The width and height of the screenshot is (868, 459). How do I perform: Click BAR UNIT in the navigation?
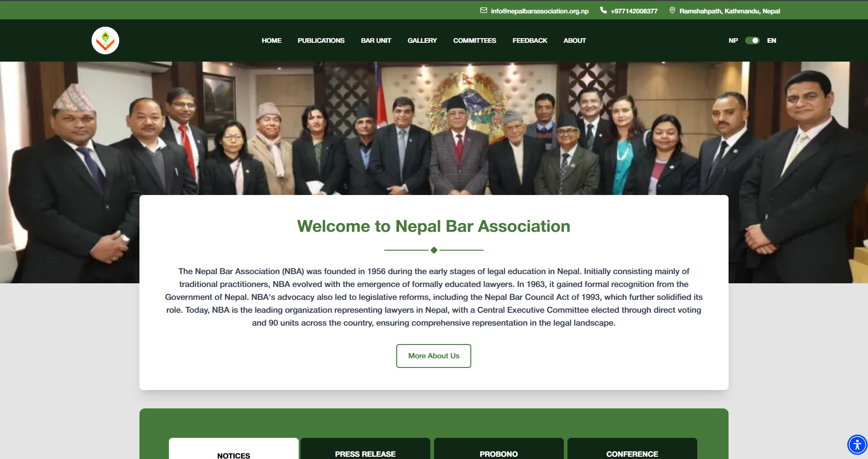point(376,40)
